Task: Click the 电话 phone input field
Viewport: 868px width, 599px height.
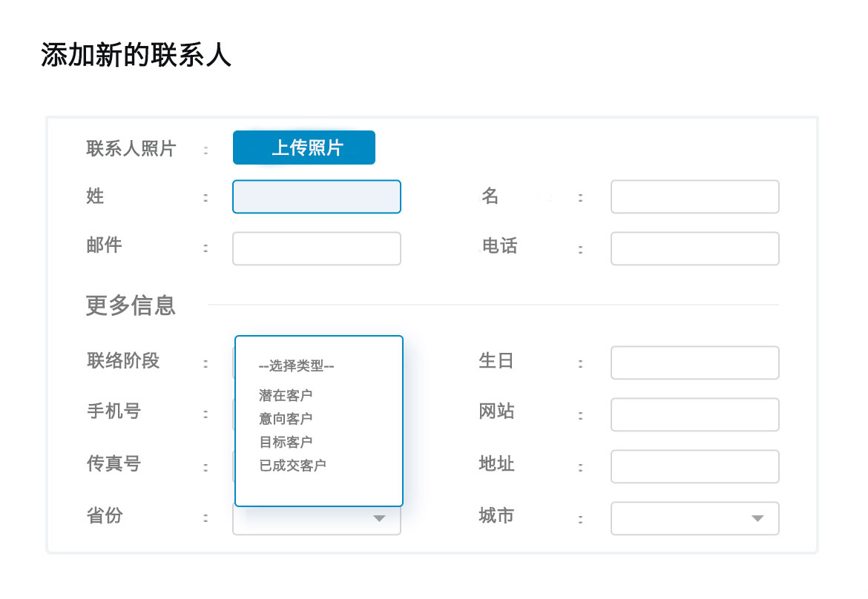Action: [x=694, y=248]
